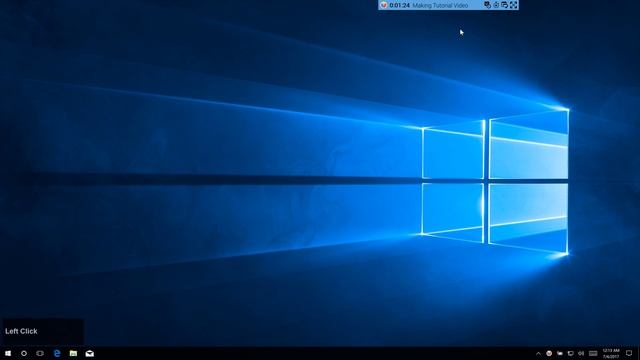640x360 pixels.
Task: Click the network icon in system tray
Action: 570,353
